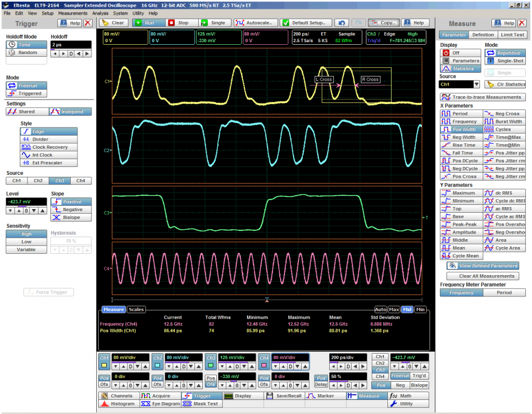Open the measurement Source Ch1 dropdown
This screenshot has height=414, width=532.
click(476, 84)
